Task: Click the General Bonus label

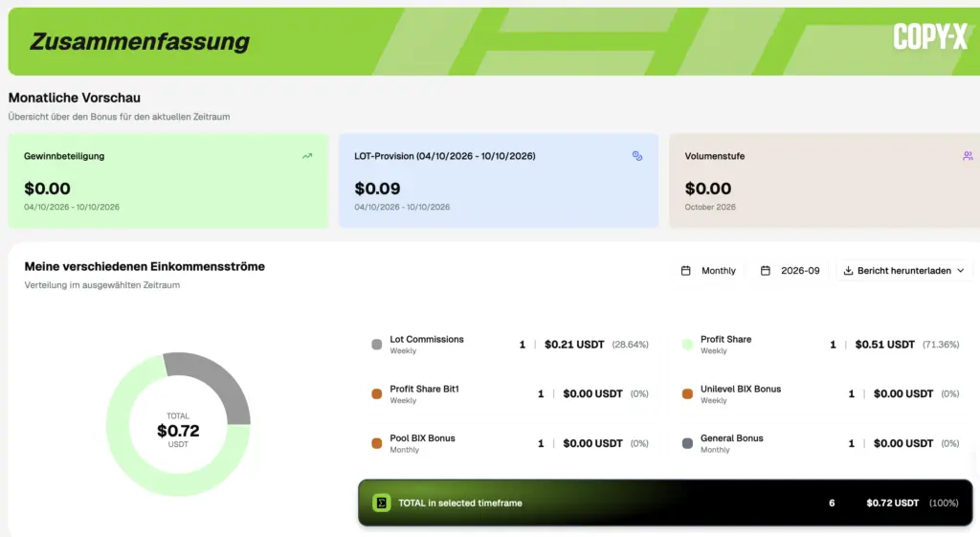Action: pos(732,438)
